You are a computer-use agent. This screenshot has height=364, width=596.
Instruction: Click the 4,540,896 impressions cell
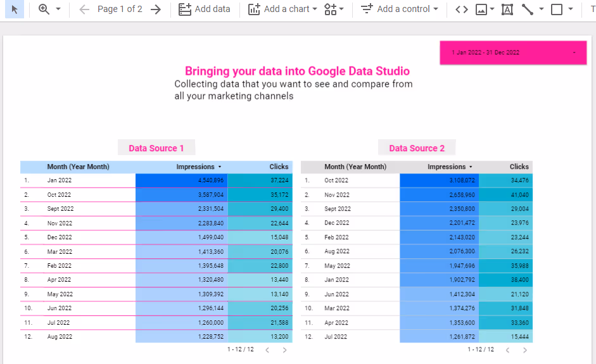tap(182, 180)
